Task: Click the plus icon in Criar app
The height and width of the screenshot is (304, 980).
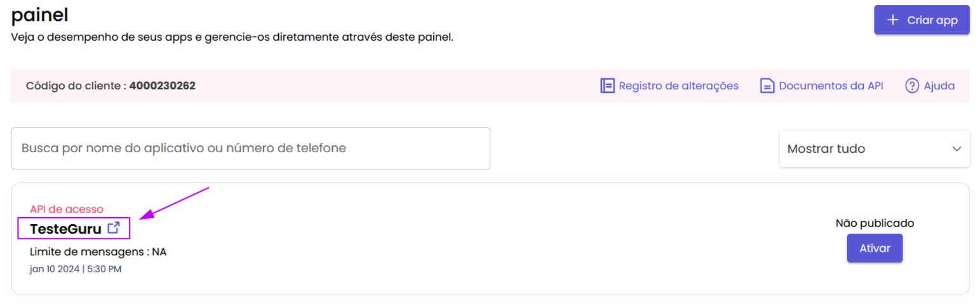Action: (893, 20)
